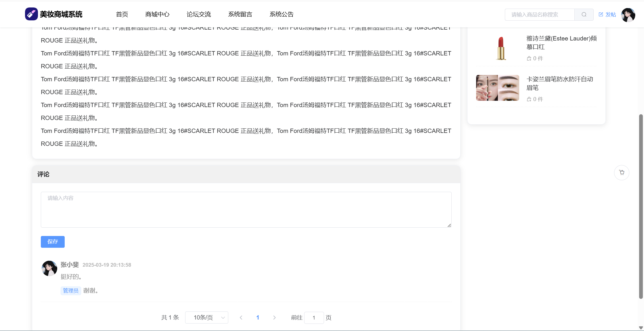Click the product name search field

[540, 15]
